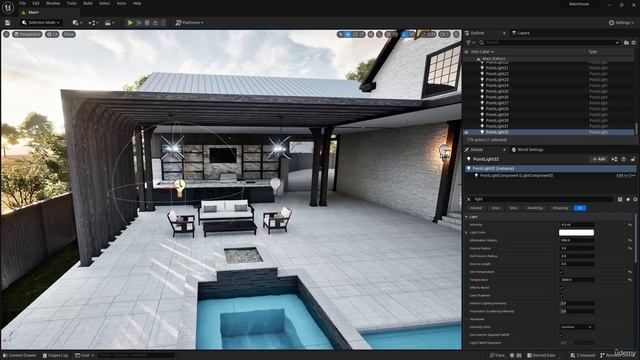The height and width of the screenshot is (360, 640).
Task: Activate the Scale gizmo tool
Action: click(362, 34)
